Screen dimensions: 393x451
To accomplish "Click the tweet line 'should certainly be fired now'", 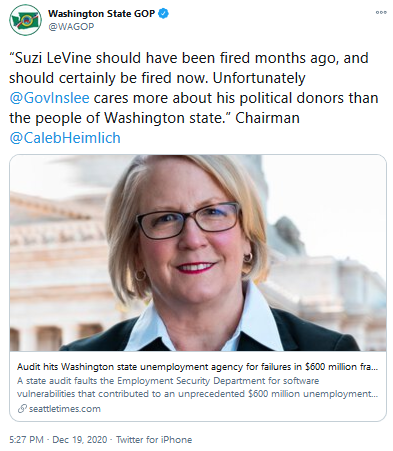I will (109, 78).
